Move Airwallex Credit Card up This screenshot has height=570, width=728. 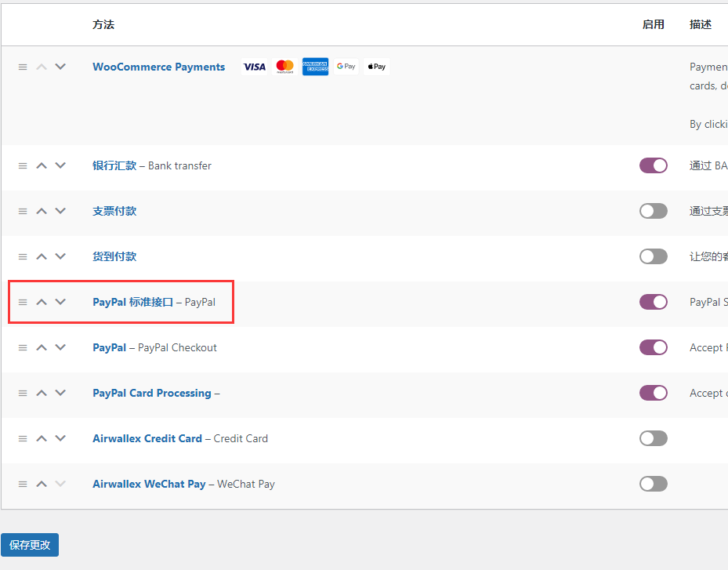point(42,438)
